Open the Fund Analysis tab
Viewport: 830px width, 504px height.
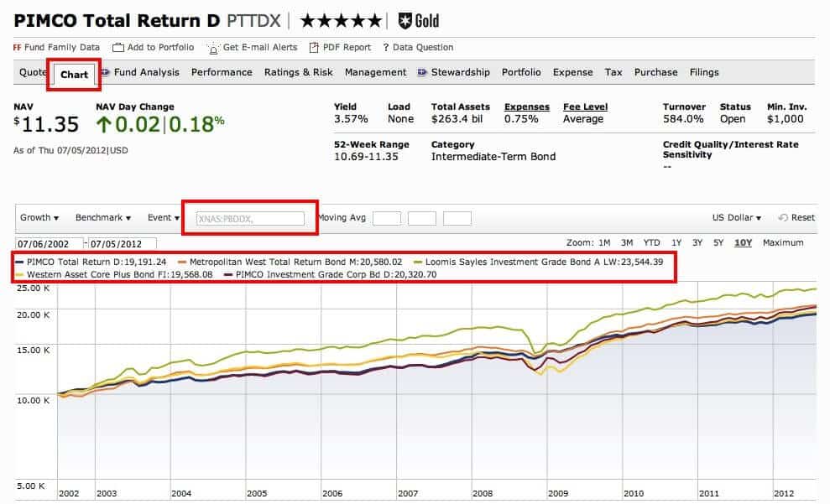[x=147, y=72]
